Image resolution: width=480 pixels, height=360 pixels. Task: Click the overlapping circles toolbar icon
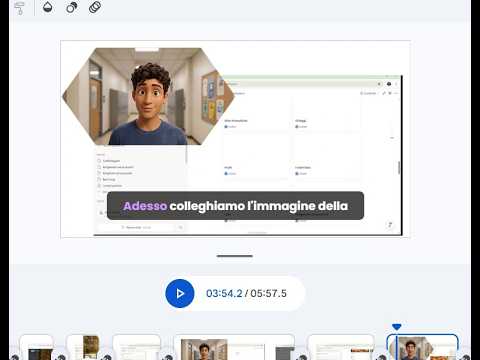[x=71, y=7]
